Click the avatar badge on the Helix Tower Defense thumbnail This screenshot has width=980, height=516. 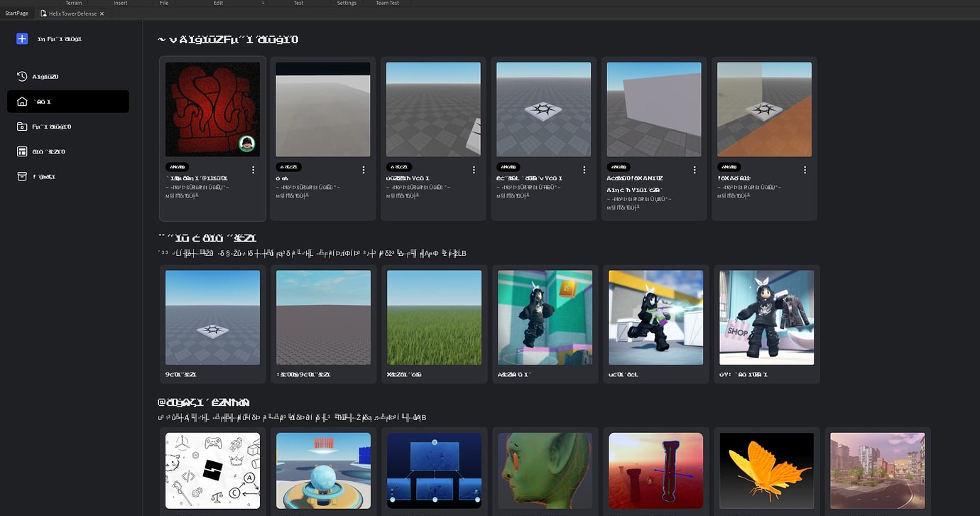click(246, 143)
